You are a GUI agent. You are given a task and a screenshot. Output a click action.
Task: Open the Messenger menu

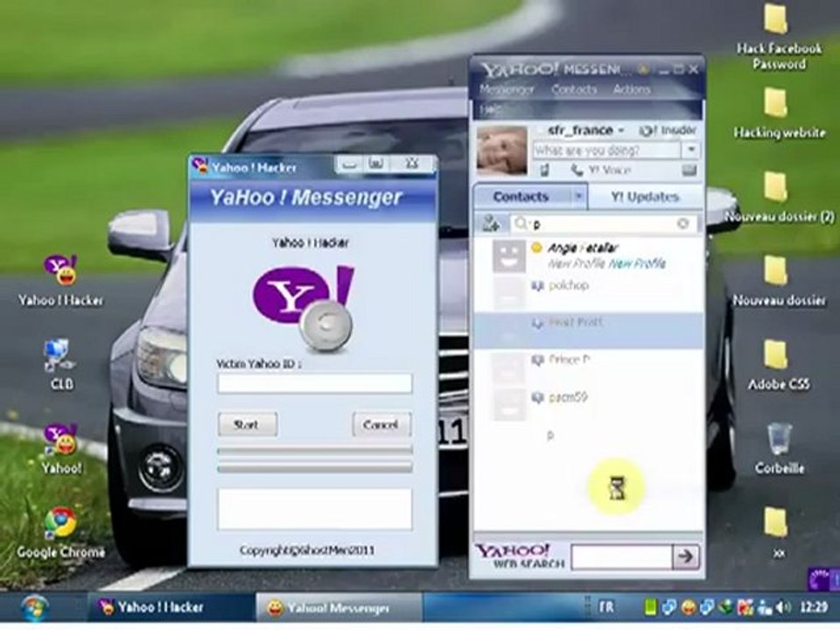tap(507, 89)
